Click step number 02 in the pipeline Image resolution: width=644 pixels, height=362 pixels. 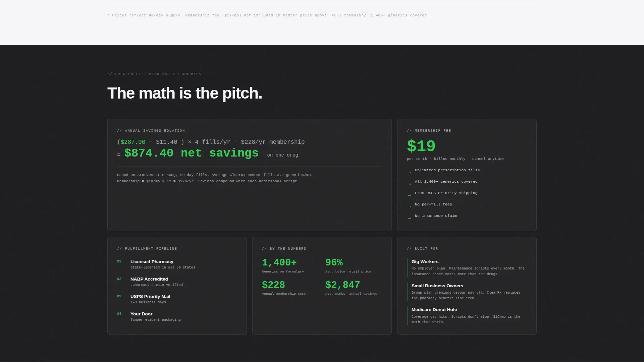point(119,279)
